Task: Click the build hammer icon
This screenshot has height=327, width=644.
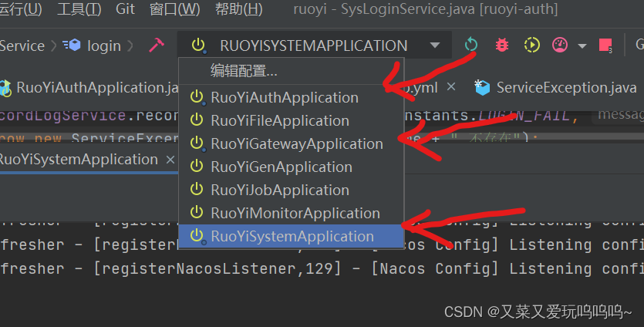Action: pos(156,46)
